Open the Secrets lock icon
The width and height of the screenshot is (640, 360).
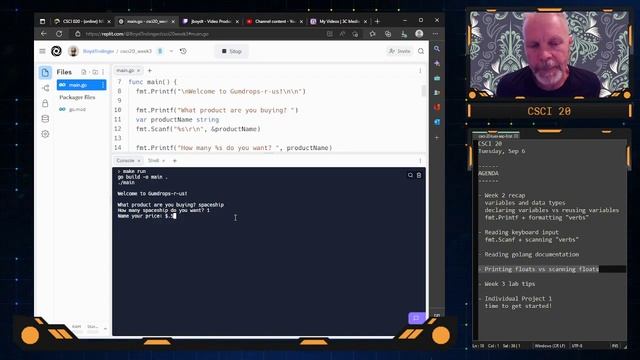click(45, 103)
